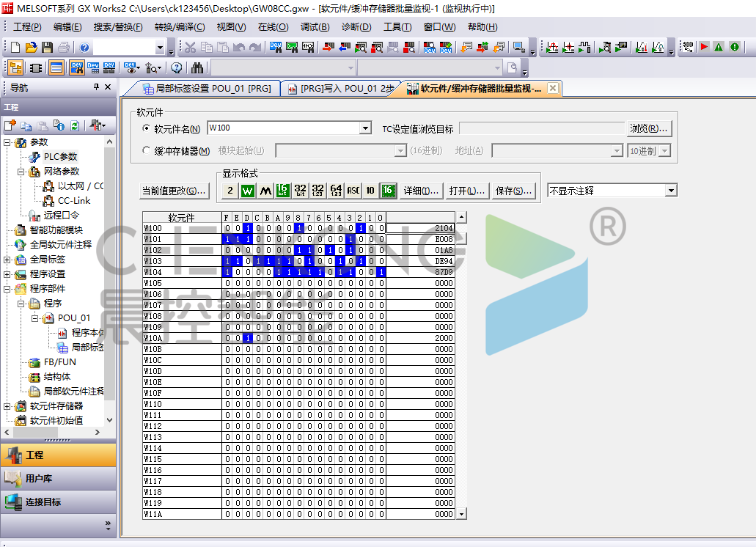Toggle bit D of W100
This screenshot has height=547, width=756.
point(248,228)
